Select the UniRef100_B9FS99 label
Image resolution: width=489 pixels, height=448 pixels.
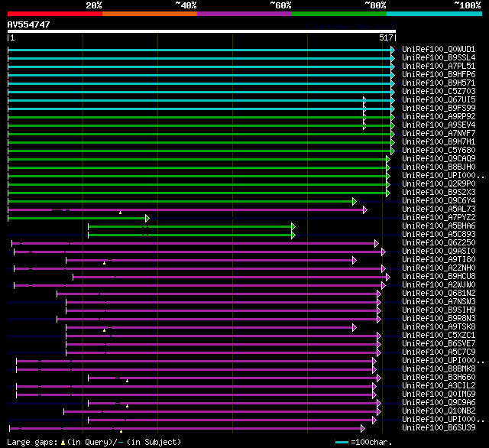[439, 109]
